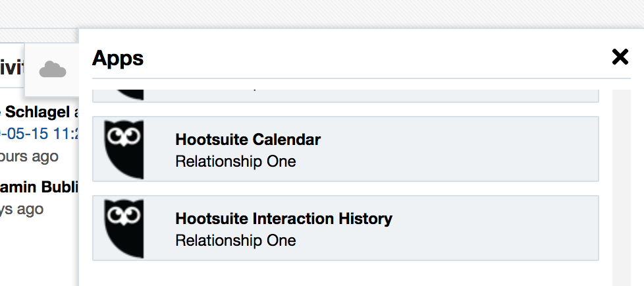
Task: Click the partially hidden Activity heading
Action: 12,67
